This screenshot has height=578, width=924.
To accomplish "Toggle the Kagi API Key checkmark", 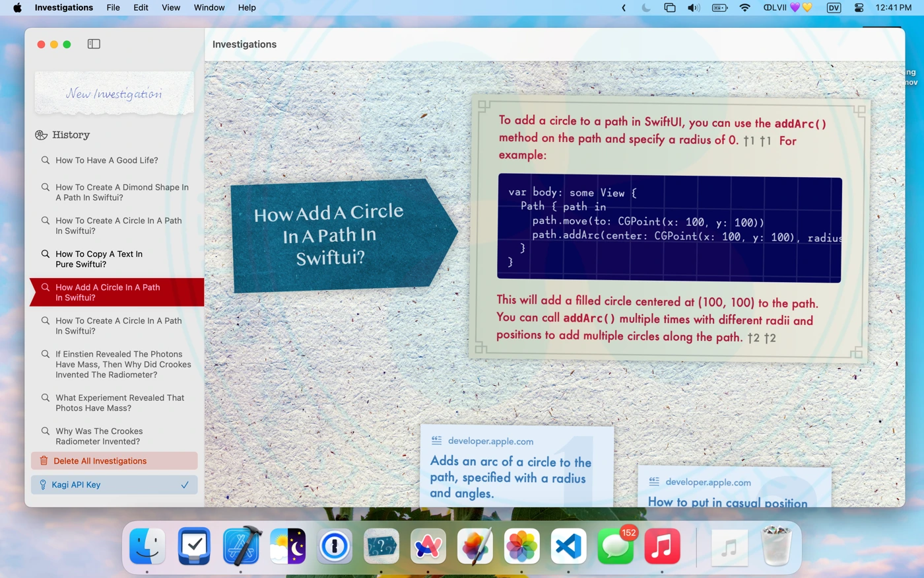I will pyautogui.click(x=185, y=485).
